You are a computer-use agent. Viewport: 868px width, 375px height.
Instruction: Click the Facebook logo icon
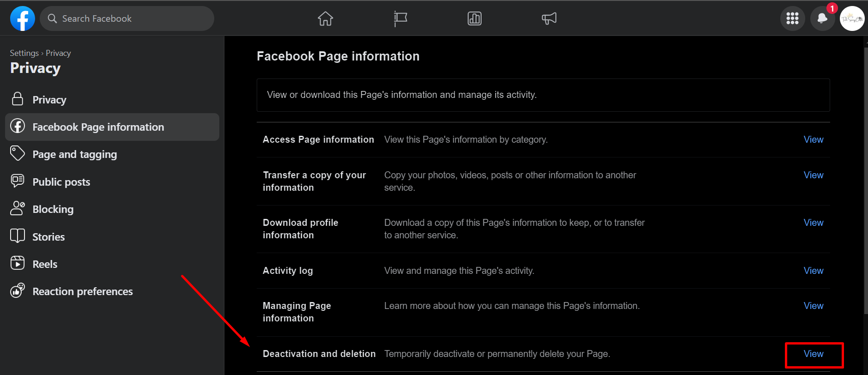click(x=23, y=18)
